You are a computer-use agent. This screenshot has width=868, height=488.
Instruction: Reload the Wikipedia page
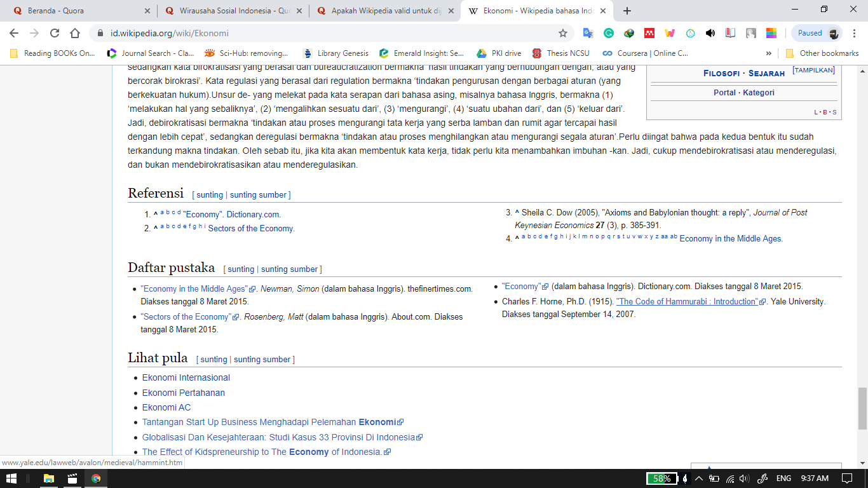tap(55, 33)
